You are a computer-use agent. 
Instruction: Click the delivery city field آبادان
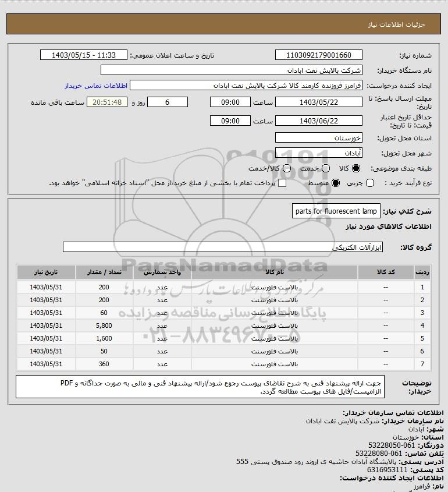318,153
